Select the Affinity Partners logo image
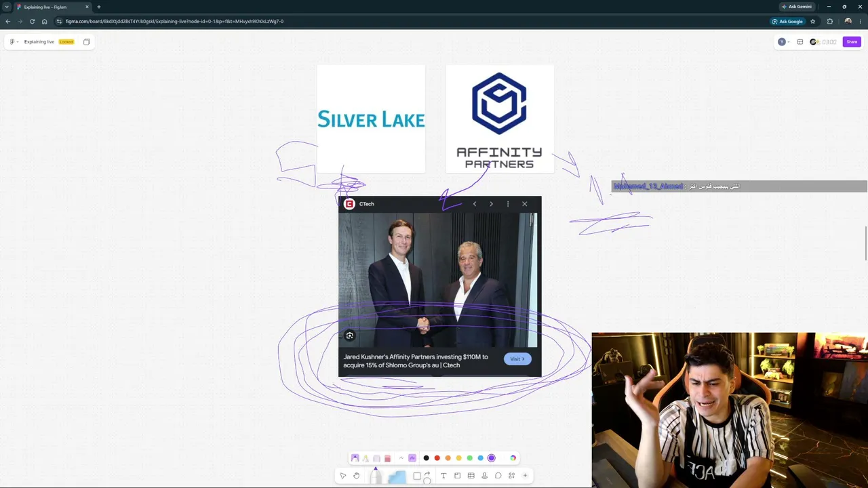 pos(500,119)
